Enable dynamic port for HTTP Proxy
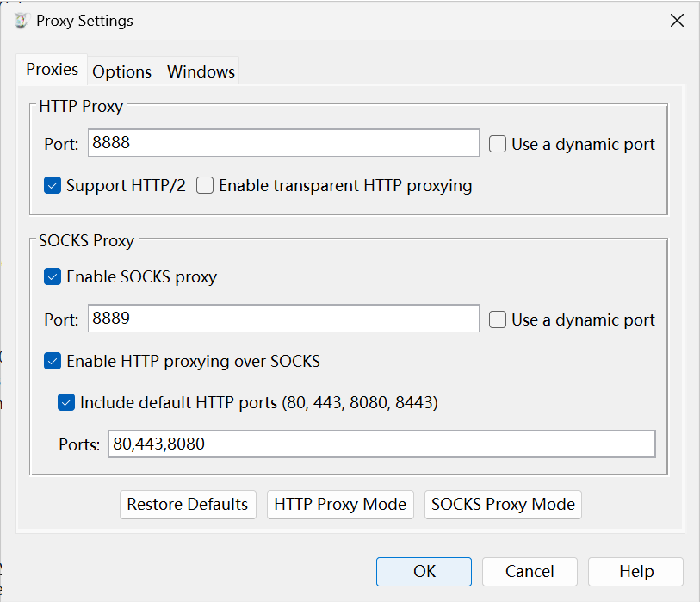The height and width of the screenshot is (602, 700). click(x=498, y=145)
